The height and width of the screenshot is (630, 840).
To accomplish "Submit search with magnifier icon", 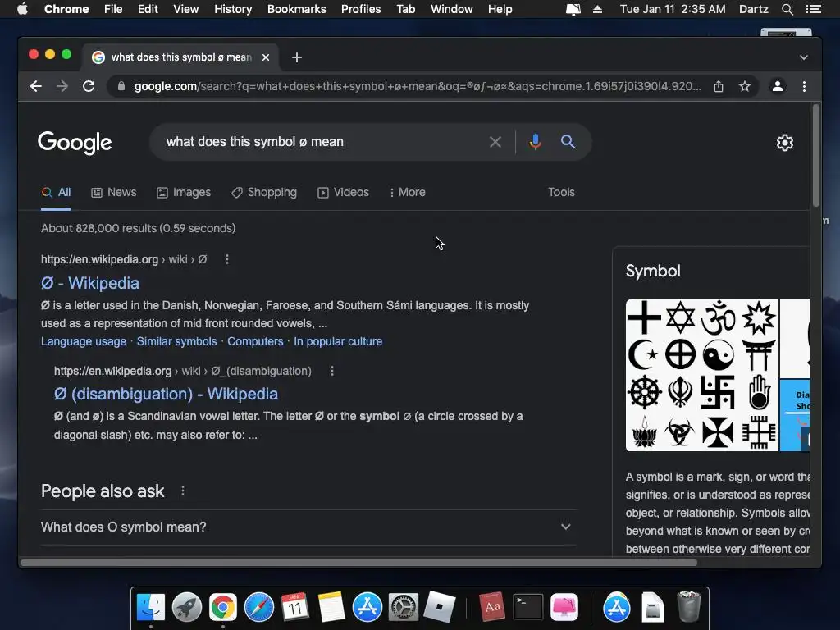I will (568, 142).
